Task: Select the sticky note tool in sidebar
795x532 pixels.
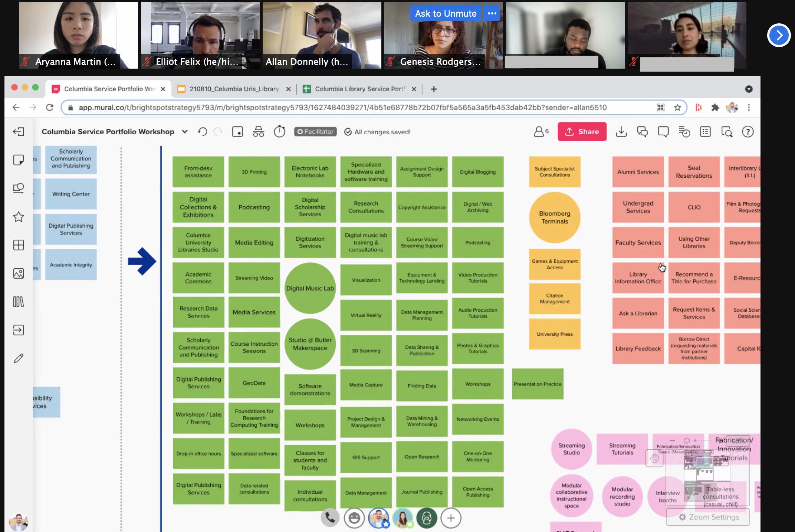Action: coord(19,160)
